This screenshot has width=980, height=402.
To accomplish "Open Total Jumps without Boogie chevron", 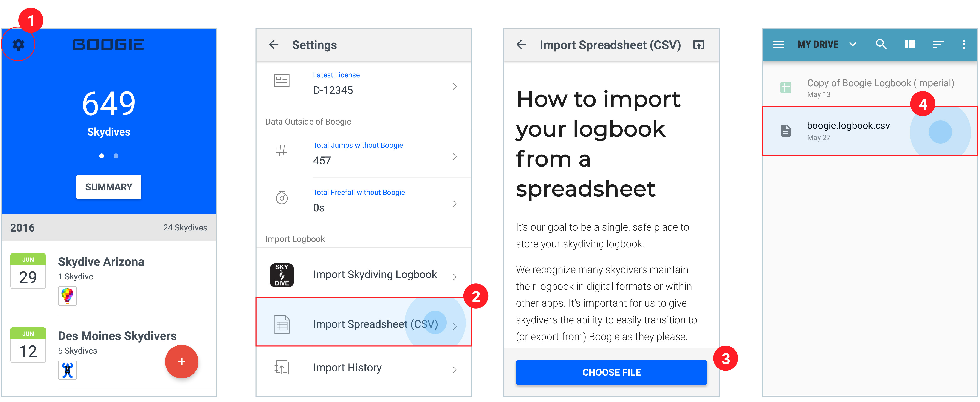I will [455, 156].
